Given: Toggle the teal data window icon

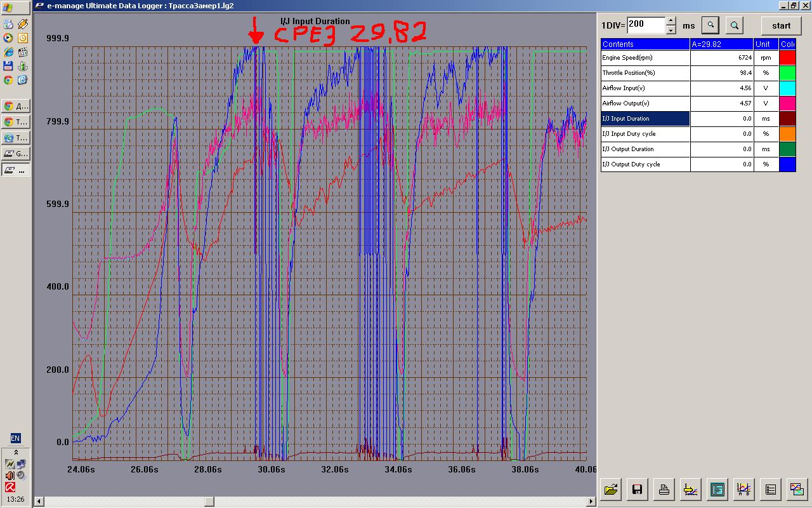Looking at the screenshot, I should (717, 489).
